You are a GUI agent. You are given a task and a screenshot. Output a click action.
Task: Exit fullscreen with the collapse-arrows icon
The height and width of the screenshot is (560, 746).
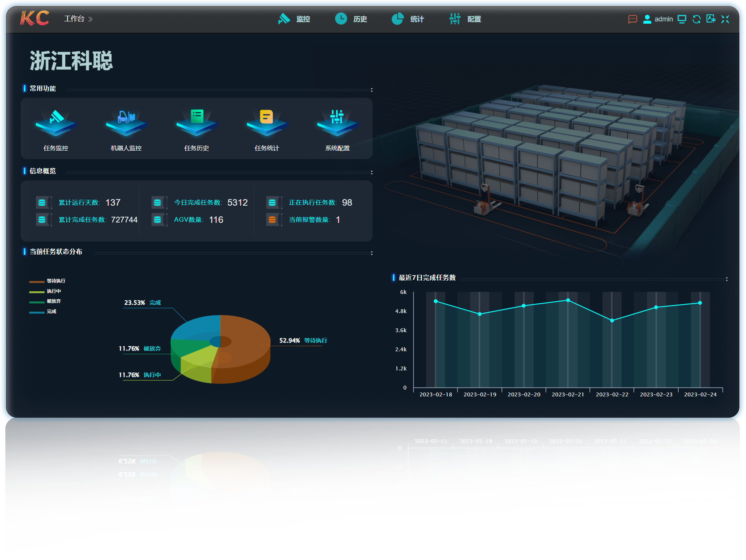click(725, 19)
